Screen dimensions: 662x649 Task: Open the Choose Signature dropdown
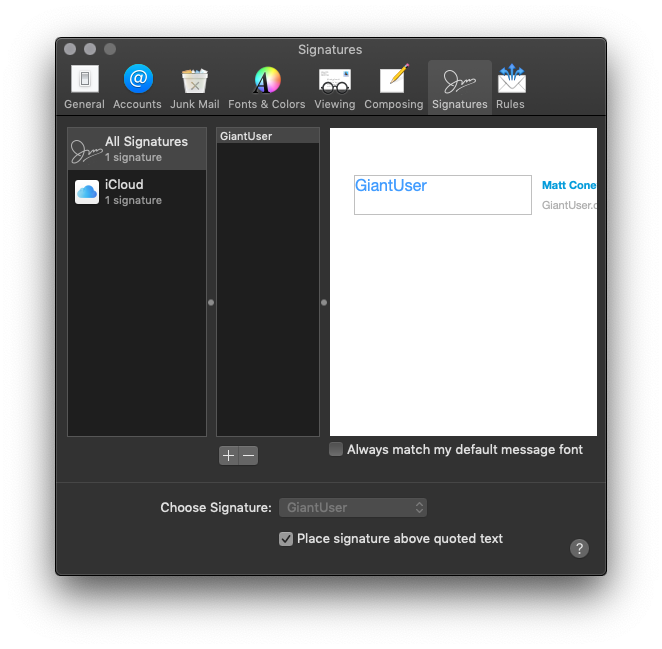tap(353, 508)
